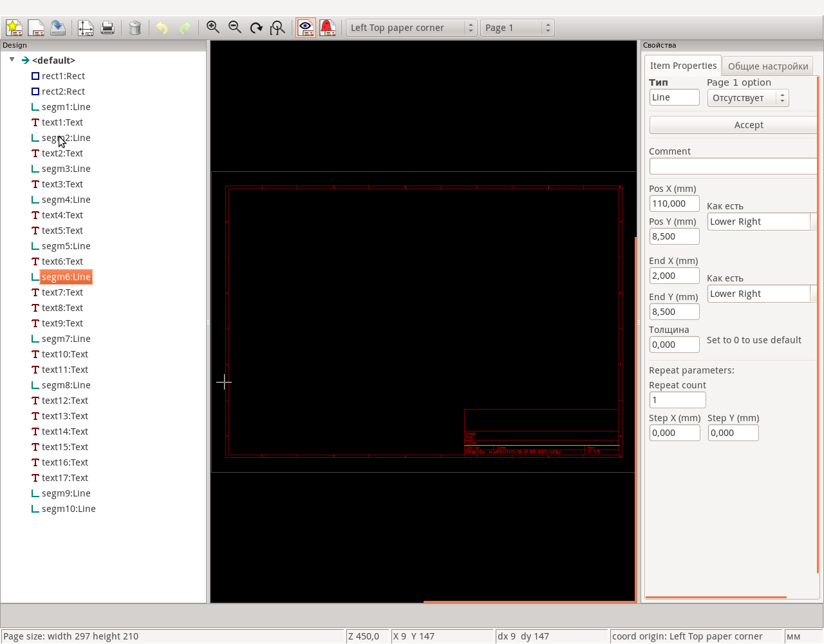Screen dimensions: 824x644
Task: Switch to the Общие настройки tab
Action: [767, 65]
